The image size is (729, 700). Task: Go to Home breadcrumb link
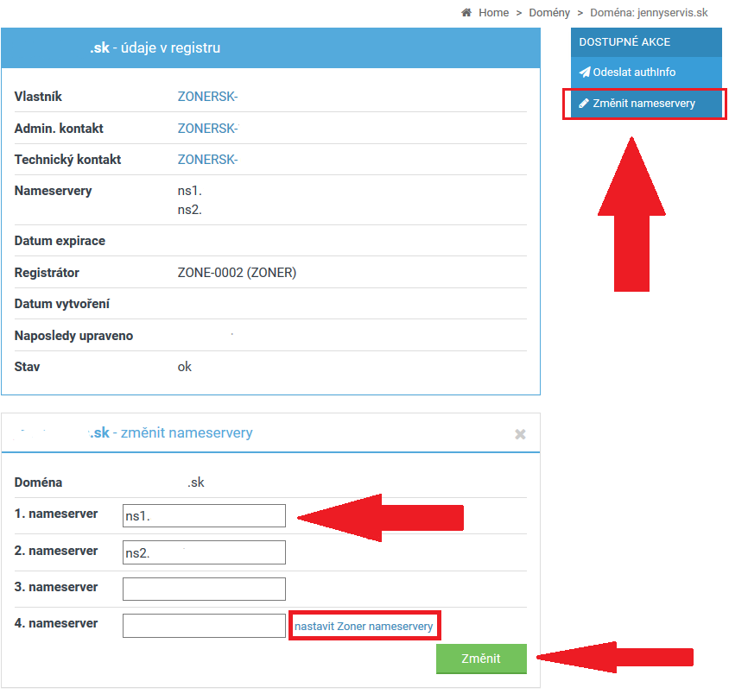(493, 13)
